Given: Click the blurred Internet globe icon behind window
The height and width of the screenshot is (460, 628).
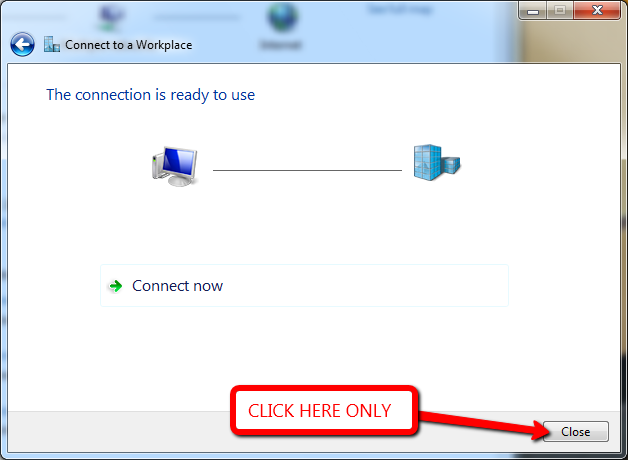Looking at the screenshot, I should (283, 17).
